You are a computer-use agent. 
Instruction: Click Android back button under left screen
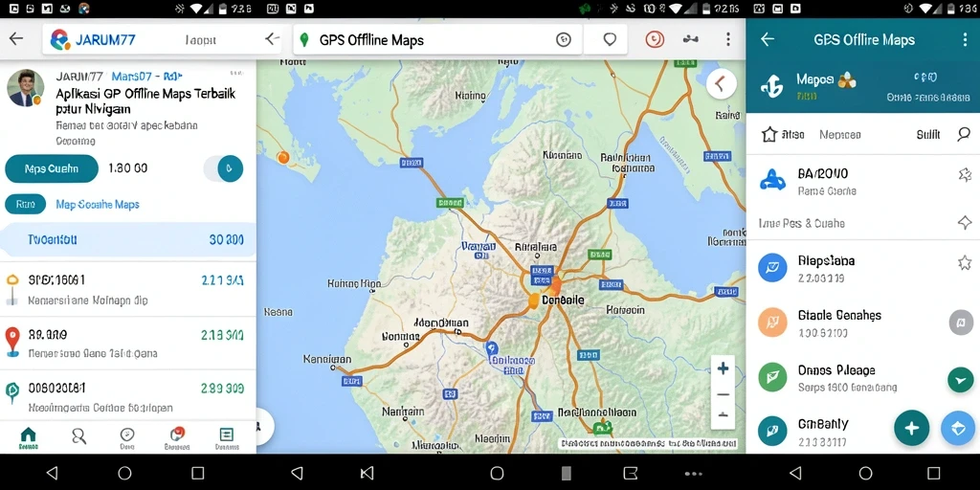pyautogui.click(x=52, y=473)
